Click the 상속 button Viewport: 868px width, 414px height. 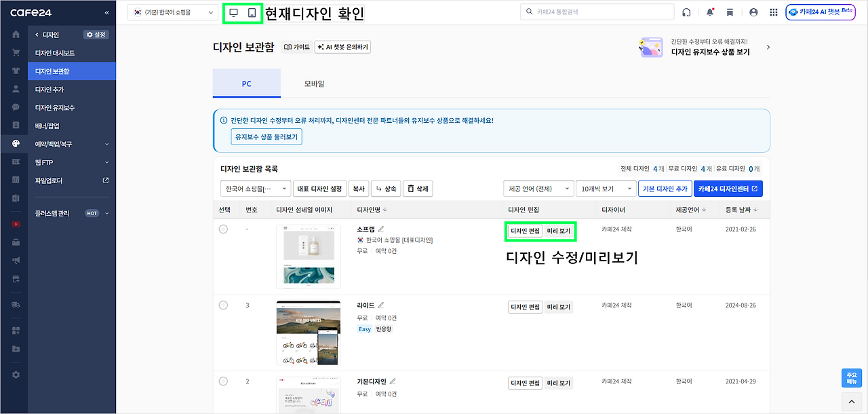click(x=385, y=189)
